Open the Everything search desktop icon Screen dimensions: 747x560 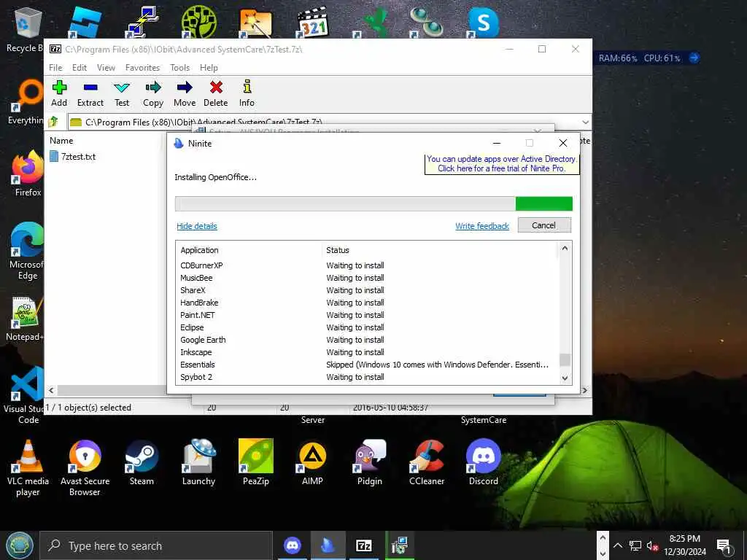click(x=28, y=102)
